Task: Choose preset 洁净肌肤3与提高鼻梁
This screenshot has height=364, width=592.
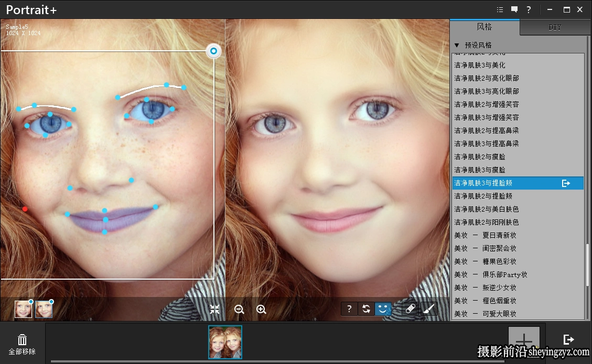Action: point(518,144)
